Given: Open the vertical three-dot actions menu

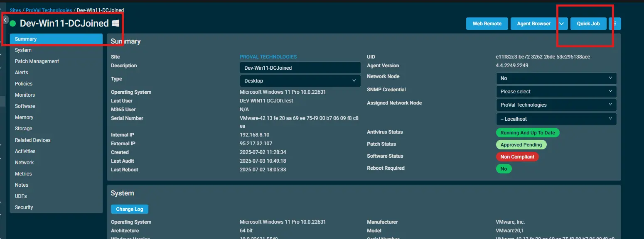Looking at the screenshot, I should [x=615, y=24].
